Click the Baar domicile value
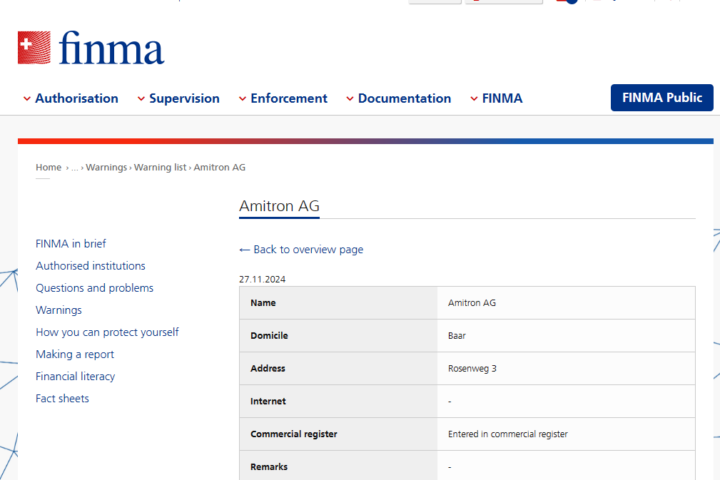Screen dimensions: 720x480 pyautogui.click(x=457, y=336)
